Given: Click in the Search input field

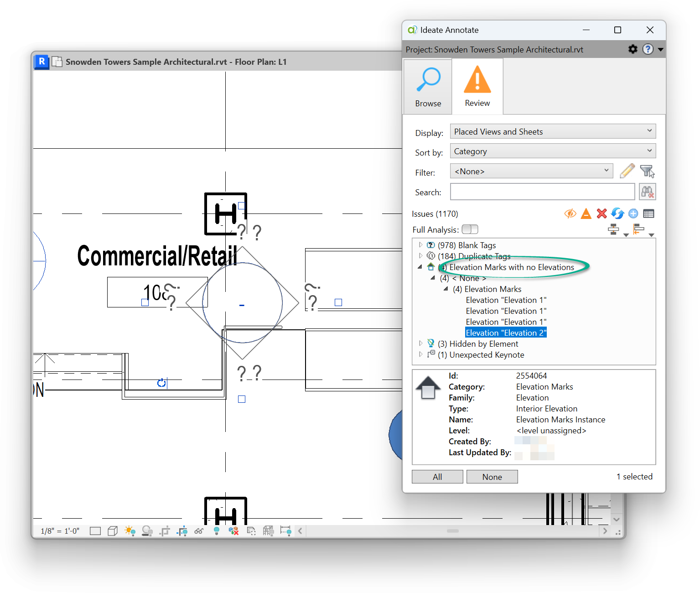Looking at the screenshot, I should [543, 192].
